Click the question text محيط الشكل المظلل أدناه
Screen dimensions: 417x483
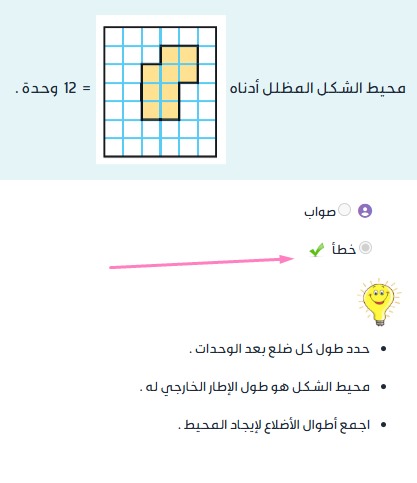click(x=318, y=89)
